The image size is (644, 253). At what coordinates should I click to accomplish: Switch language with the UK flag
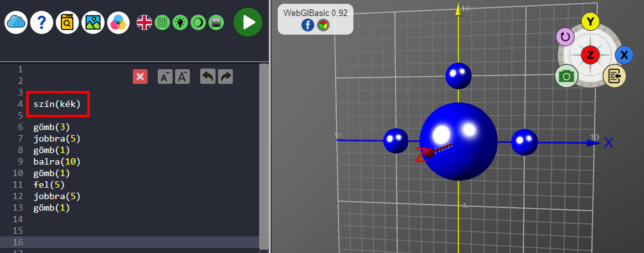[x=144, y=22]
